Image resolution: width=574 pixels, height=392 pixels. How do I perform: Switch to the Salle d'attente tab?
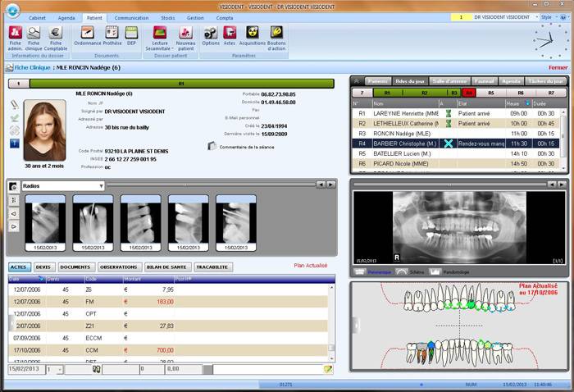[449, 81]
